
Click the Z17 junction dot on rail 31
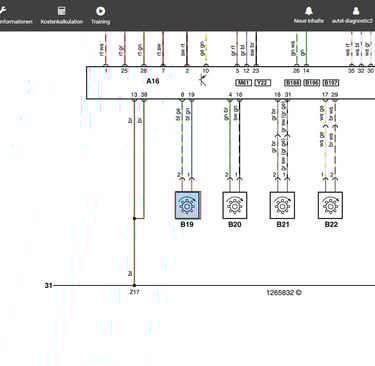[x=134, y=285]
